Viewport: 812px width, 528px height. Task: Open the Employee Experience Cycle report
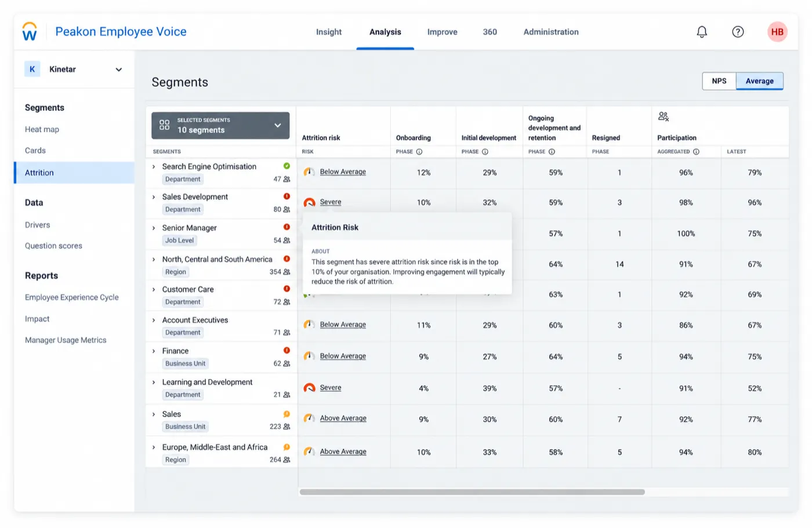(72, 297)
